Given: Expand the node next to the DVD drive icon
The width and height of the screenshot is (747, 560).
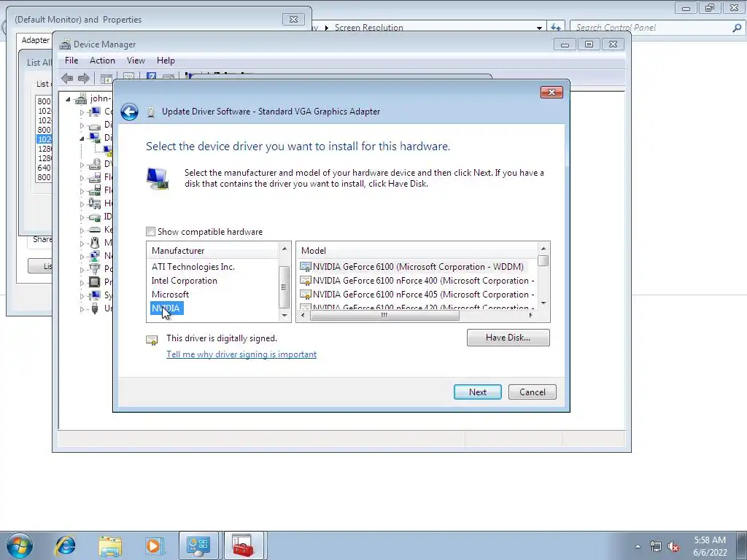Looking at the screenshot, I should [x=82, y=165].
